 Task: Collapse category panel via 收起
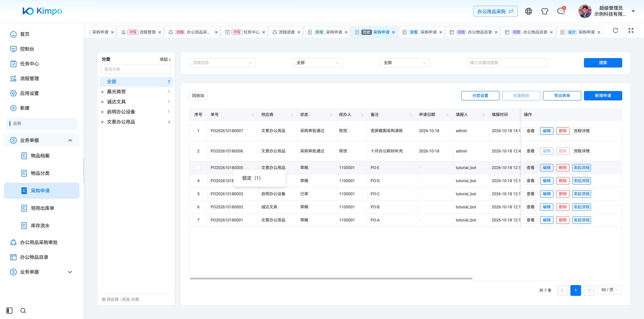coord(165,59)
